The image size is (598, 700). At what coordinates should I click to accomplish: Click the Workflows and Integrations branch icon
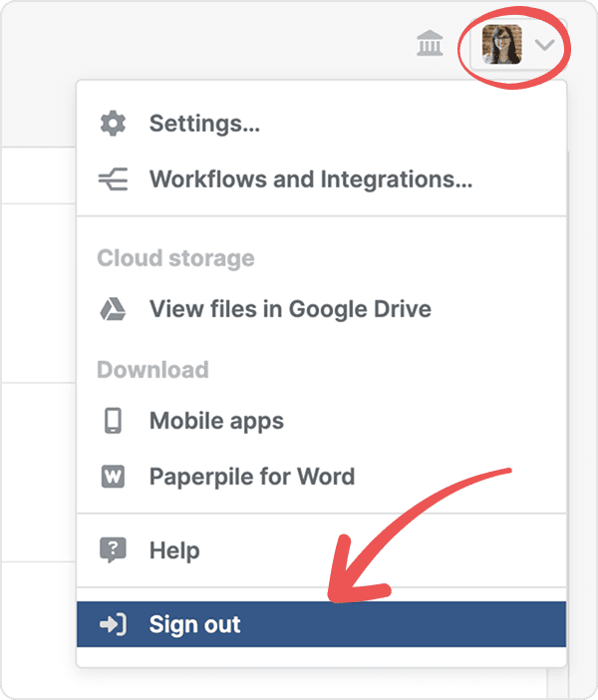[x=113, y=180]
